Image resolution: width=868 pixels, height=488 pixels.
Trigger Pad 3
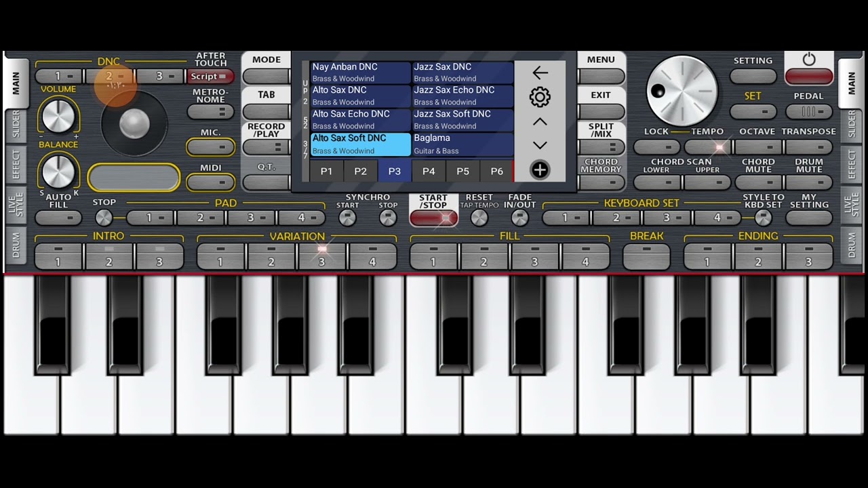tap(252, 218)
